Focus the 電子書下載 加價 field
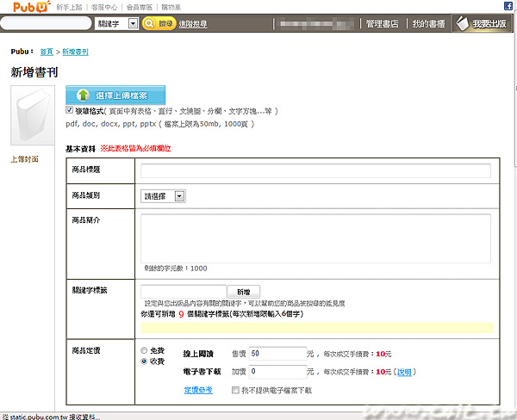The image size is (517, 420). 277,372
